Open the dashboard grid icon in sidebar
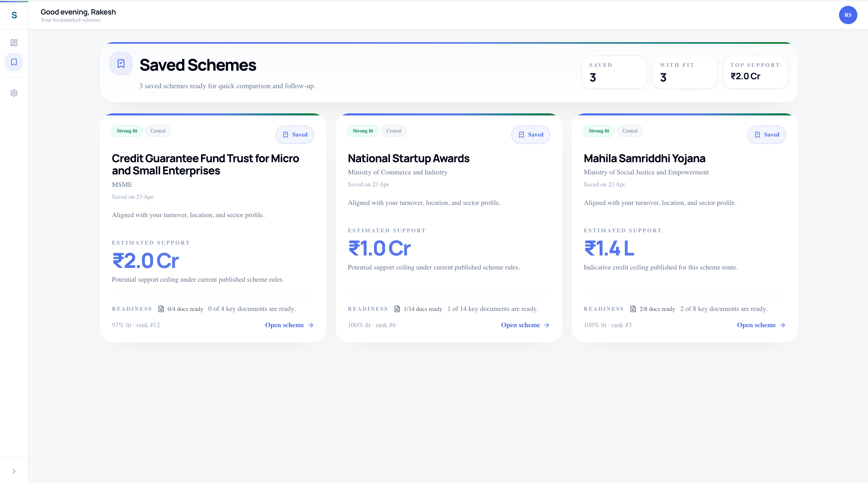 click(14, 43)
